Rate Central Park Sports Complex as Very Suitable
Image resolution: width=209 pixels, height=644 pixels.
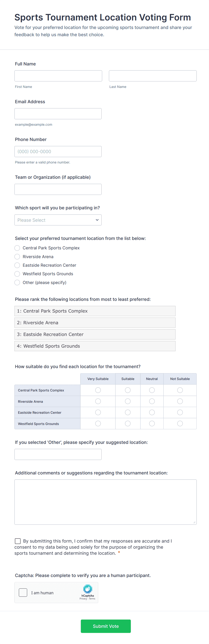[x=98, y=390]
